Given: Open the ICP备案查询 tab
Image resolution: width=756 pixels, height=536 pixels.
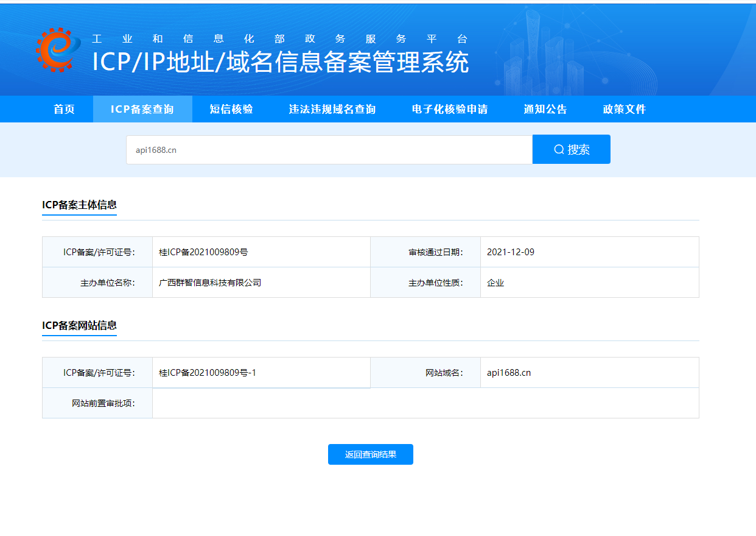Looking at the screenshot, I should coord(142,110).
